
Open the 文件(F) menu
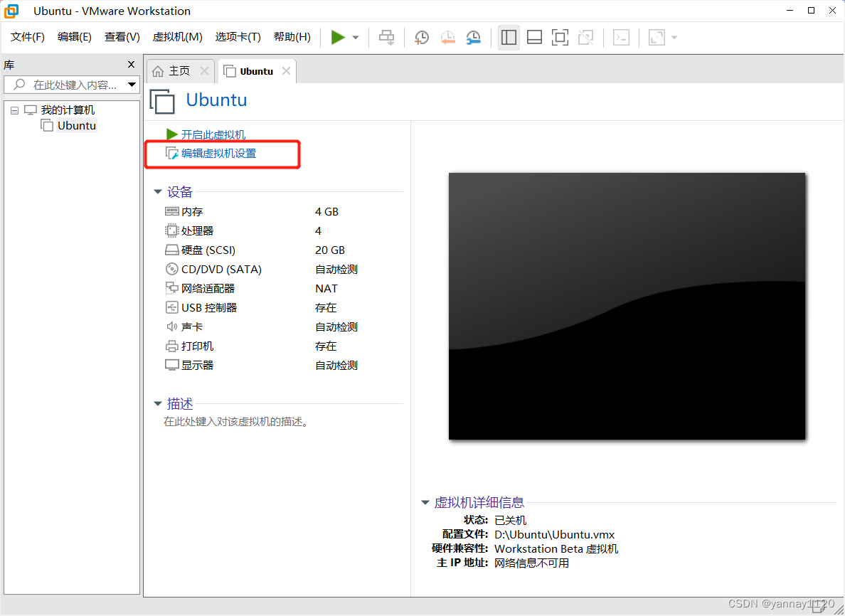point(28,37)
